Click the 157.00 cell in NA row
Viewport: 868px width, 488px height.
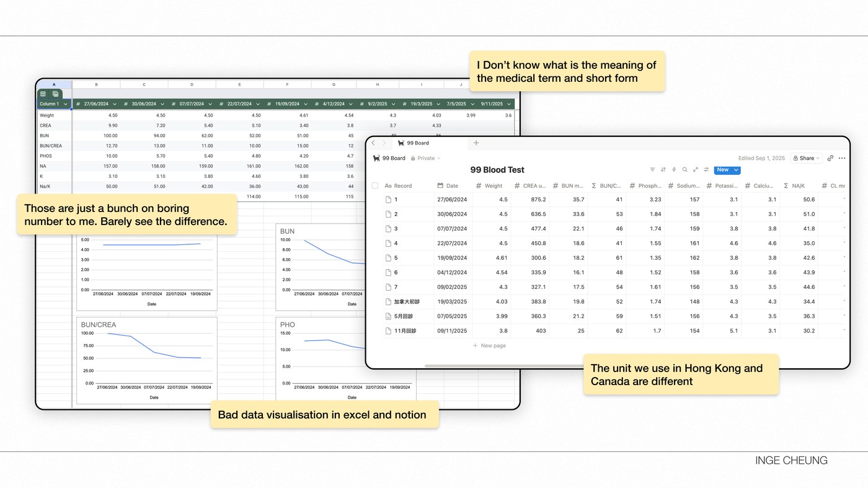pyautogui.click(x=96, y=166)
